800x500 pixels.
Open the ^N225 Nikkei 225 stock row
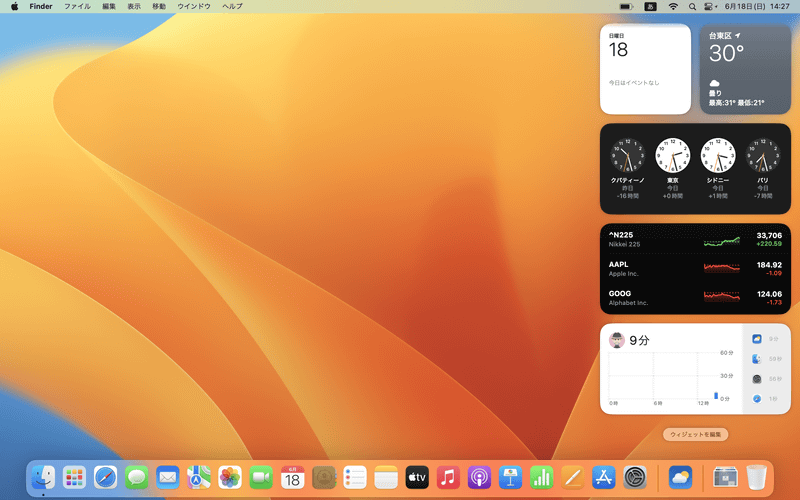click(x=695, y=239)
